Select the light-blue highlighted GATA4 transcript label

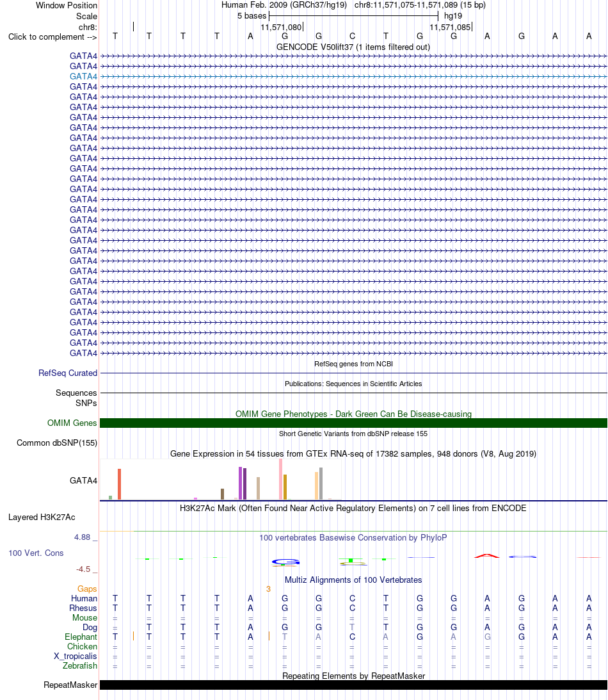(83, 76)
